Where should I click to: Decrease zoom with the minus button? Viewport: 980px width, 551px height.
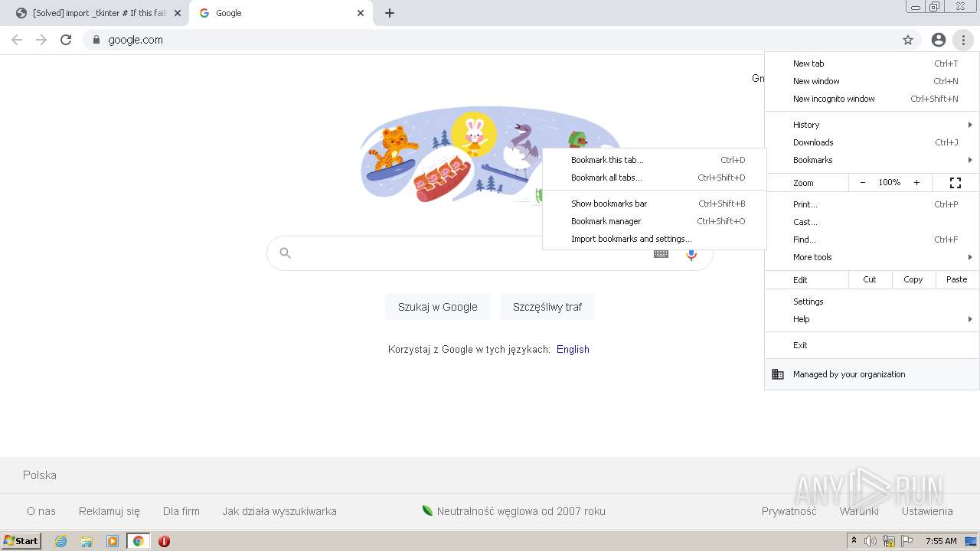863,183
